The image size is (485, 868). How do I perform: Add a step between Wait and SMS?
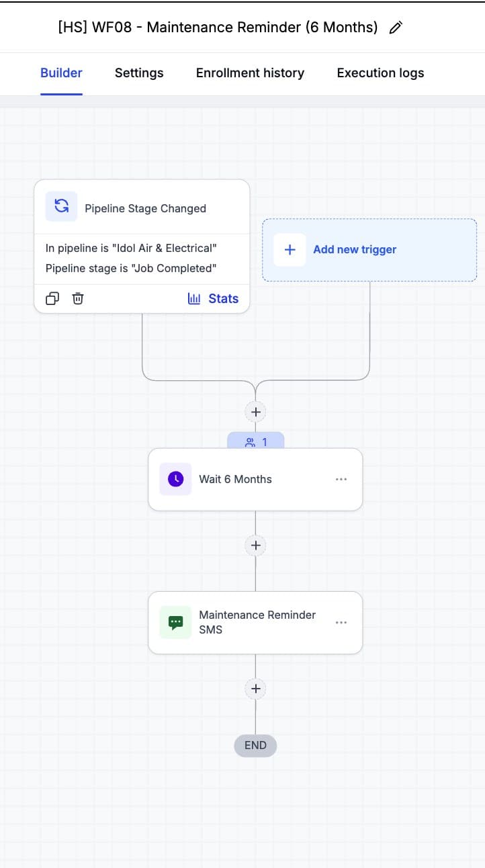[255, 545]
